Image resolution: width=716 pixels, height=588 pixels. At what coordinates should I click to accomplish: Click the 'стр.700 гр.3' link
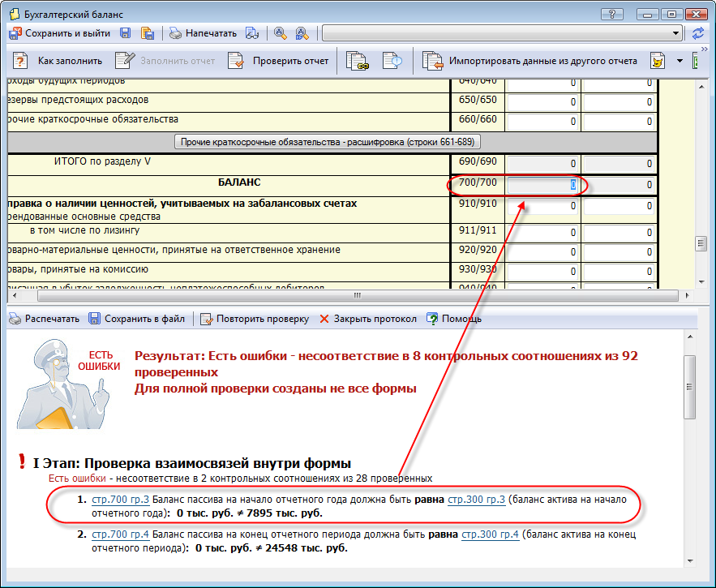click(x=121, y=500)
